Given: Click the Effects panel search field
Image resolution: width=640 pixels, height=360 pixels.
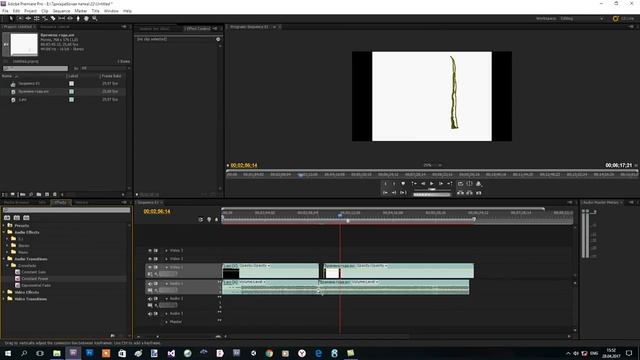Looking at the screenshot, I should point(67,210).
